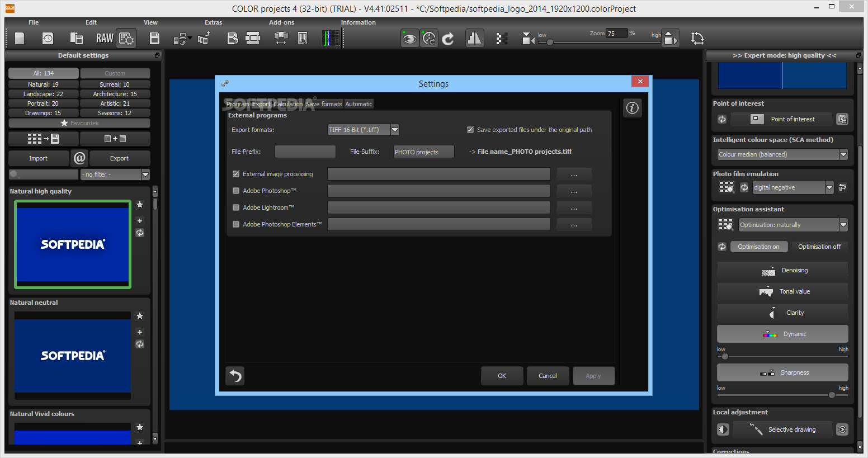Open the Information menu
Image resolution: width=868 pixels, height=458 pixels.
(x=358, y=22)
